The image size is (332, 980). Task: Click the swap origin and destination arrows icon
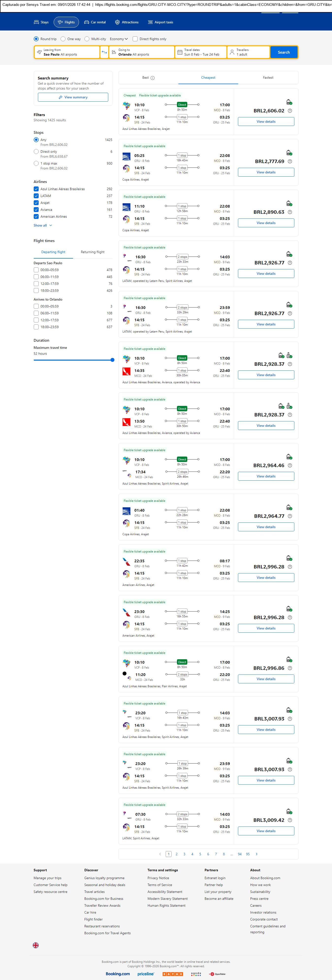tap(104, 52)
